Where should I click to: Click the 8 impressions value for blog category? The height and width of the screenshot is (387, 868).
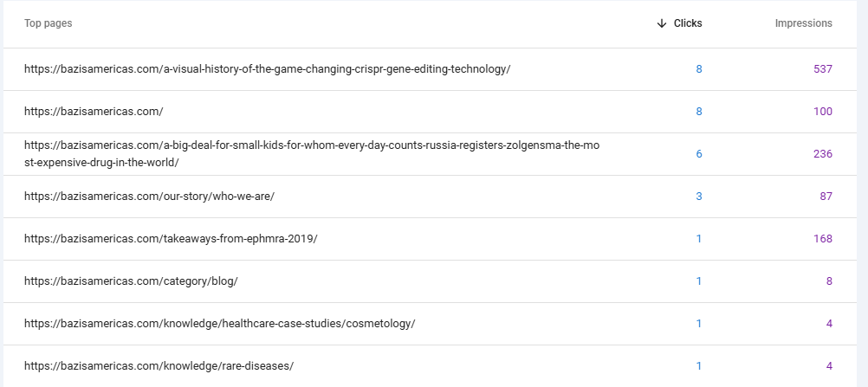[x=828, y=281]
